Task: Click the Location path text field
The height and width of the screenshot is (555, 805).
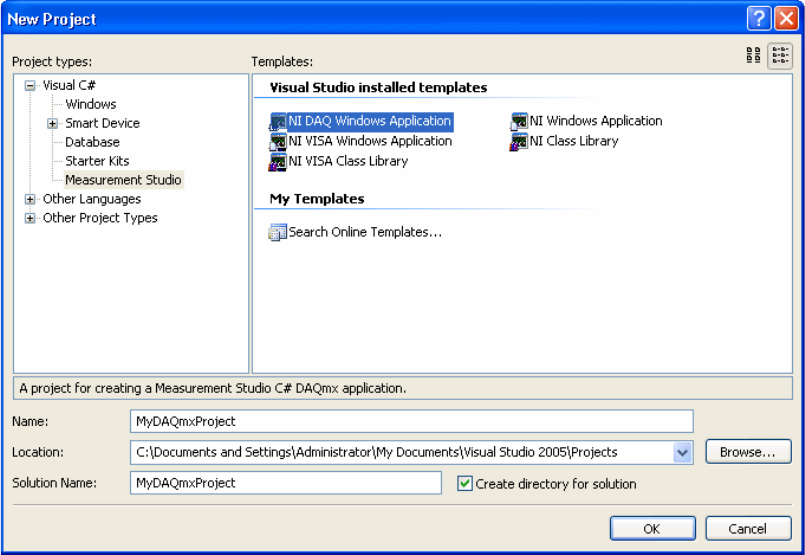Action: pyautogui.click(x=402, y=453)
